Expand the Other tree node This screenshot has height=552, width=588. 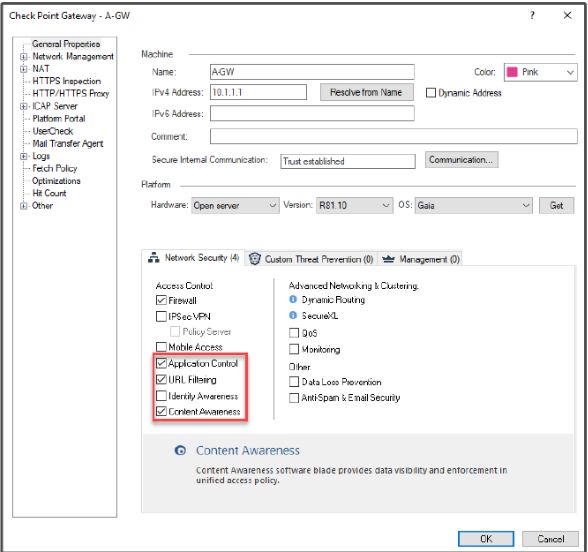click(24, 206)
